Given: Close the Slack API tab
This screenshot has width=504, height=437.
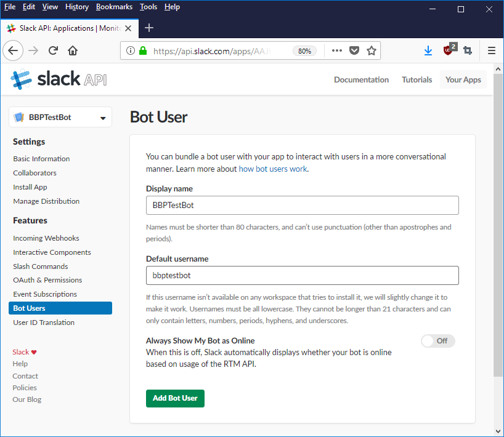Looking at the screenshot, I should point(128,28).
